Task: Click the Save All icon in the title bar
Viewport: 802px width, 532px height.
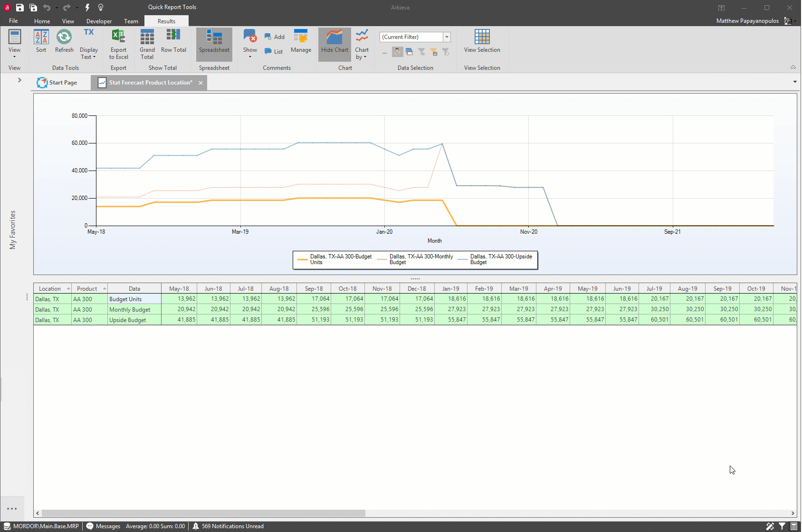Action: point(33,8)
